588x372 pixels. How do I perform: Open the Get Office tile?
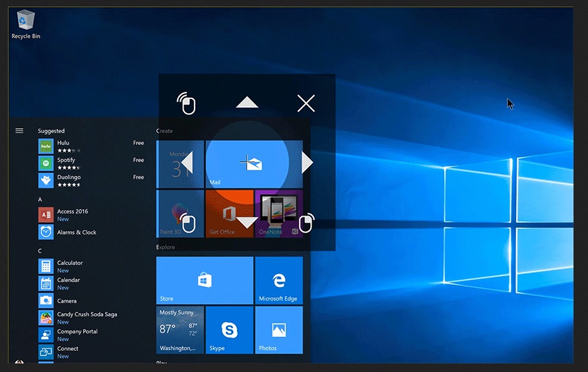[x=230, y=213]
